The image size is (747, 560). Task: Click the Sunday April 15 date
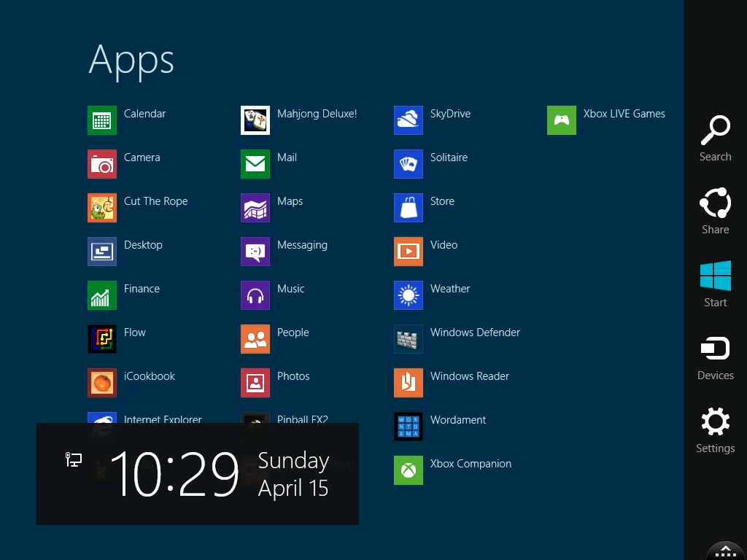tap(293, 474)
